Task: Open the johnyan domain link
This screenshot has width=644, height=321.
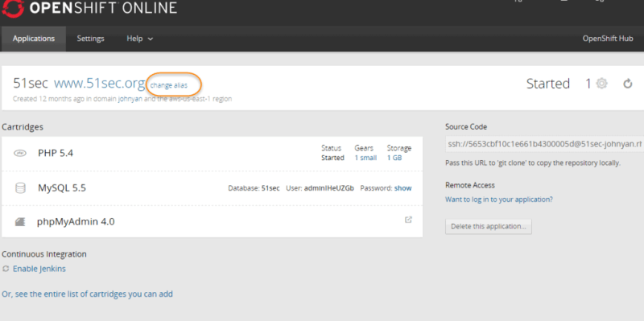Action: tap(130, 99)
